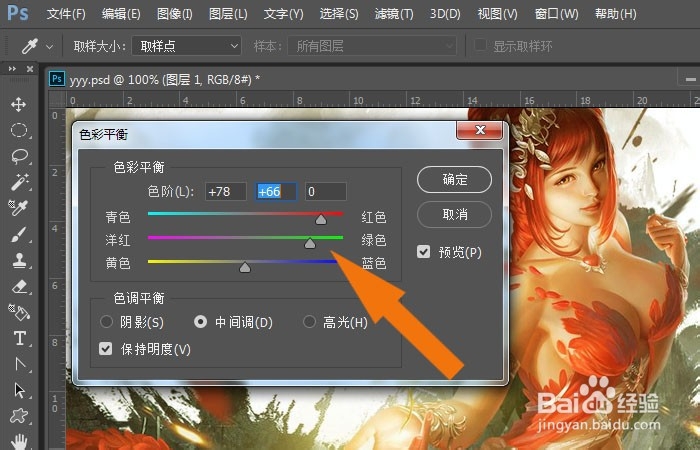Select the Custom Shape tool
700x450 pixels.
19,416
